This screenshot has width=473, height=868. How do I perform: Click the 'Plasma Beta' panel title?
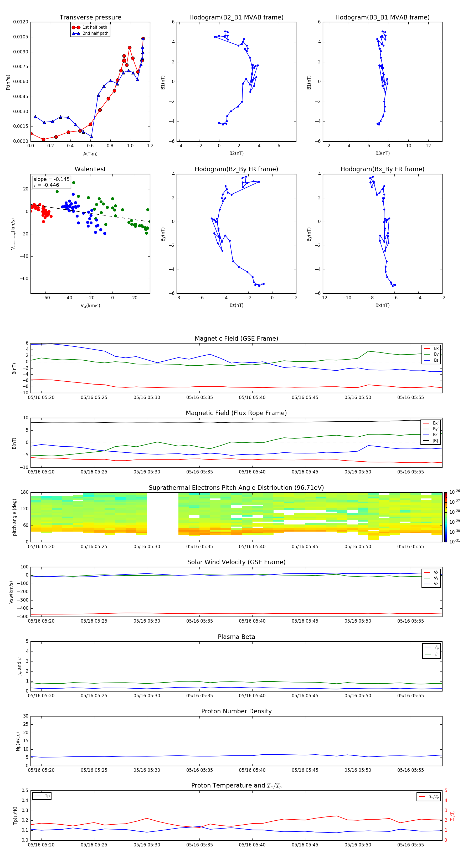(236, 637)
